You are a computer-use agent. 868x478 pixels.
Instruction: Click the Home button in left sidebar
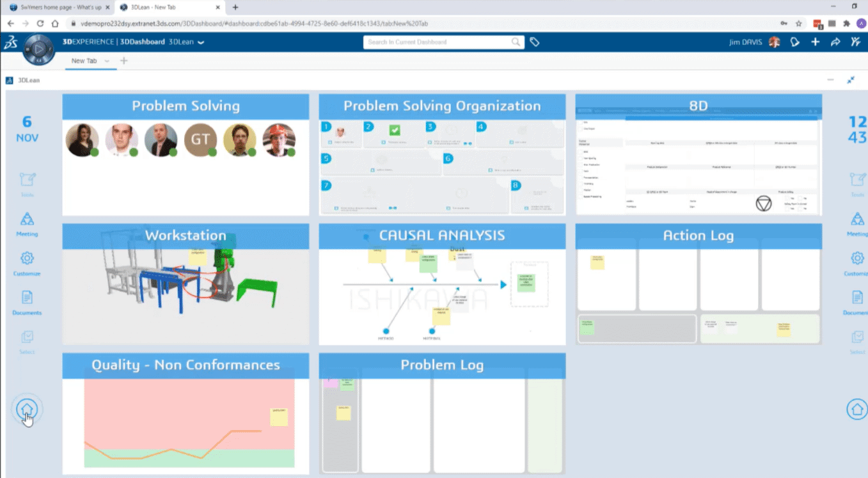(27, 409)
